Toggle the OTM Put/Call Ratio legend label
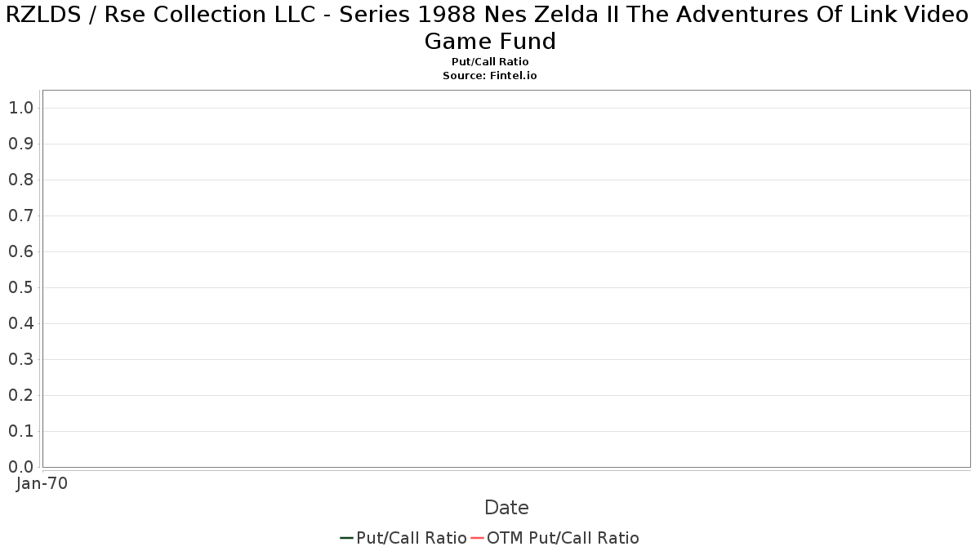 563,538
